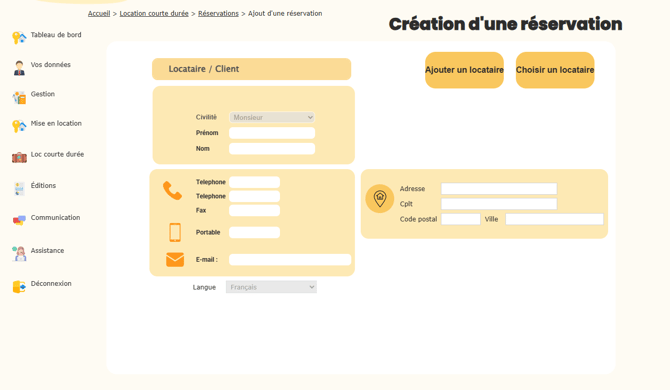
Task: Click the Tableau de bord keys icon
Action: coord(19,38)
